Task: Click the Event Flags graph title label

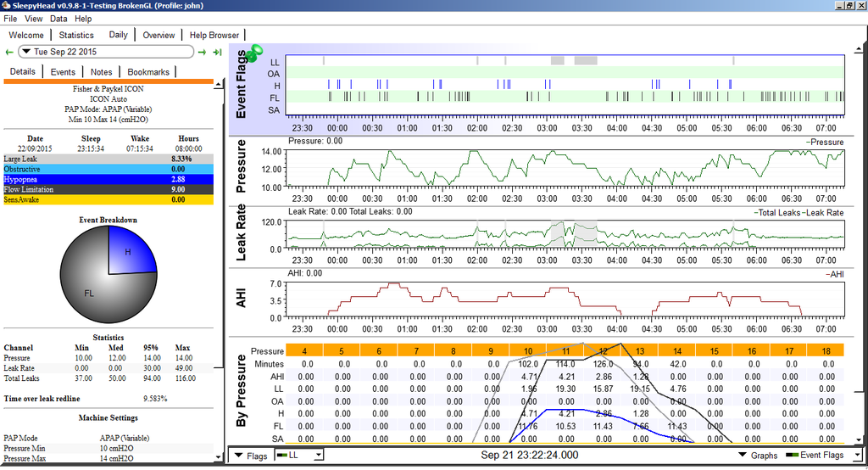Action: 241,84
